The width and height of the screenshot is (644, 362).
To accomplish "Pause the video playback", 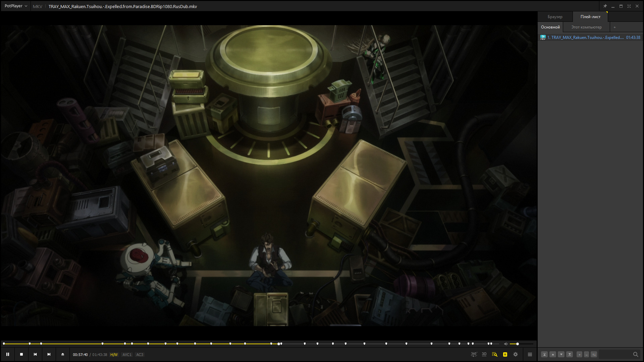I will [7, 354].
